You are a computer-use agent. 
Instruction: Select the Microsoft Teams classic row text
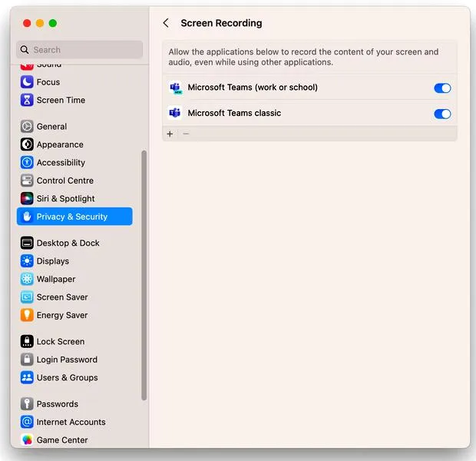point(234,113)
